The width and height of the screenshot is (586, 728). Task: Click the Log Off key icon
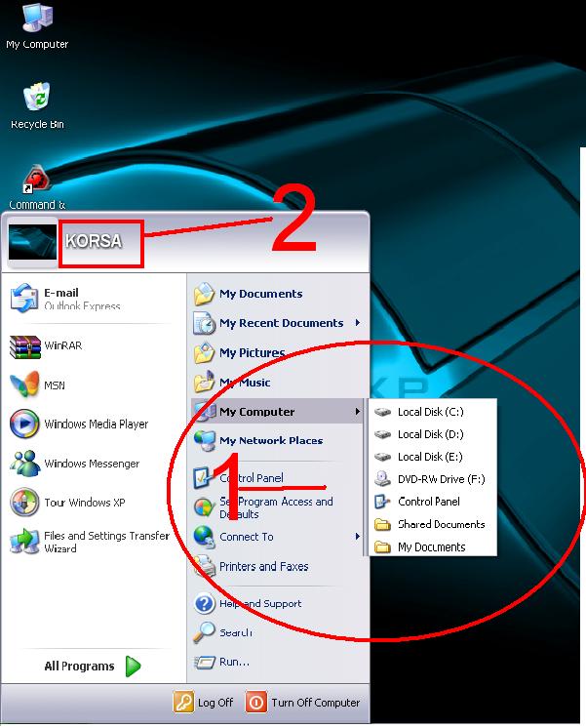pyautogui.click(x=183, y=702)
